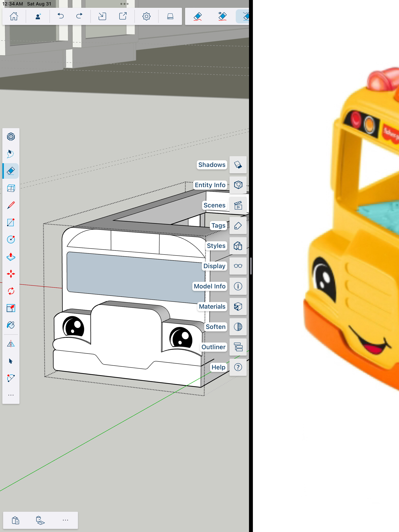Select the Paint bucket tool
The image size is (399, 532).
(11, 325)
